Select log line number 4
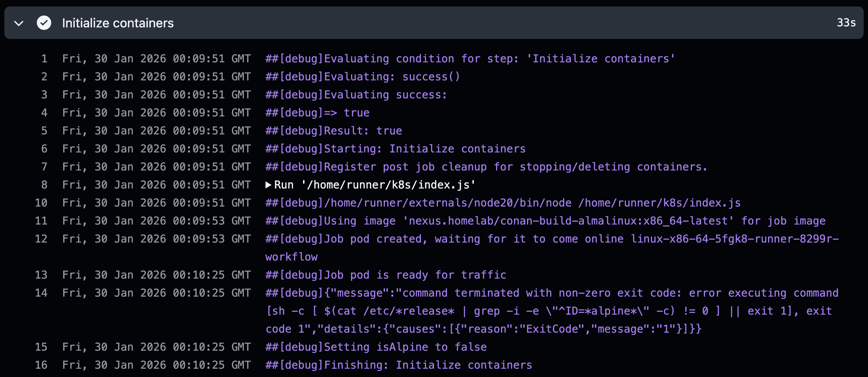This screenshot has height=377, width=868. point(44,113)
